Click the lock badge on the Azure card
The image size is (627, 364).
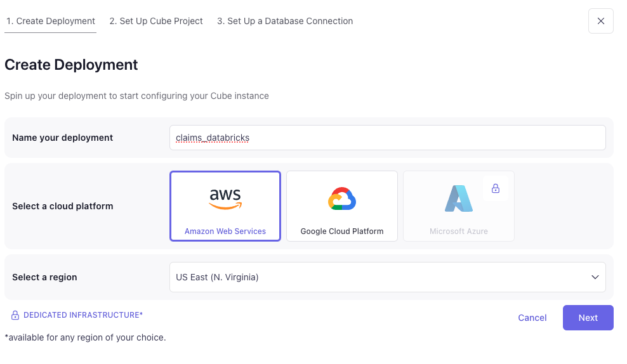pos(496,188)
